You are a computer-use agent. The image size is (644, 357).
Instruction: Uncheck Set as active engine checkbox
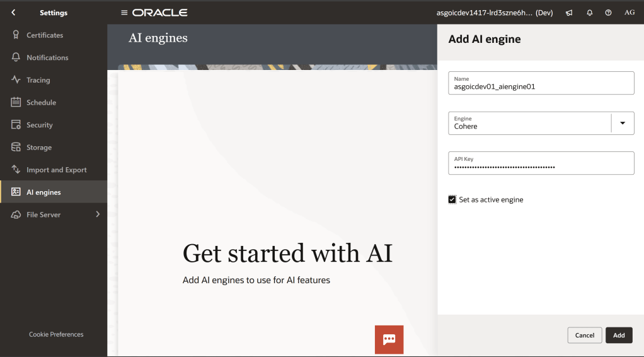452,200
